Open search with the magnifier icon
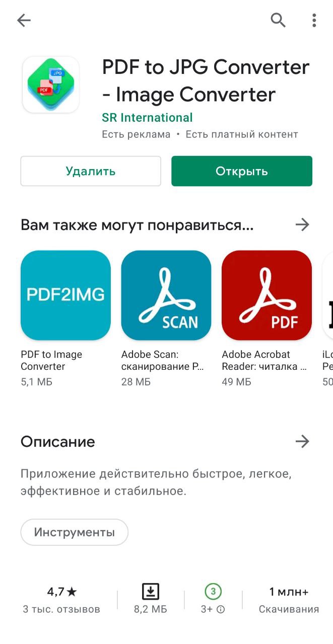 pyautogui.click(x=278, y=20)
